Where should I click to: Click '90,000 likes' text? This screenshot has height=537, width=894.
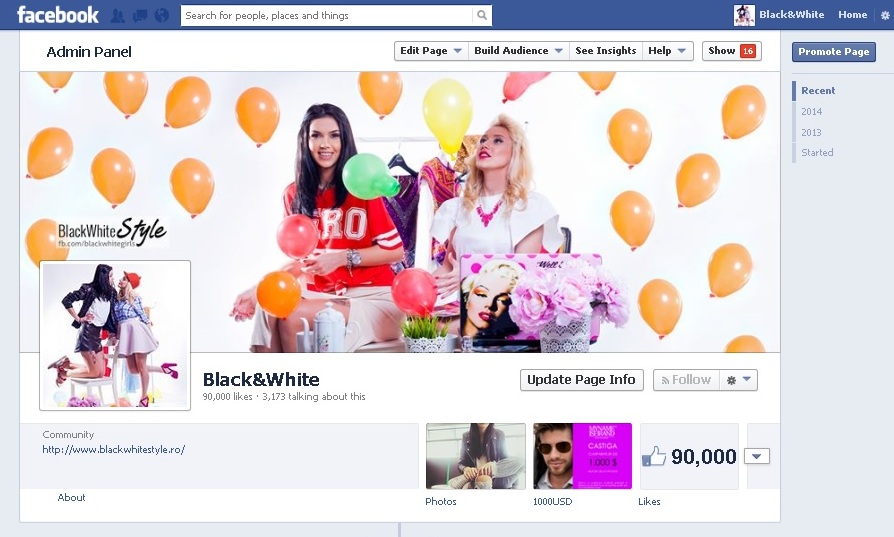(x=227, y=396)
